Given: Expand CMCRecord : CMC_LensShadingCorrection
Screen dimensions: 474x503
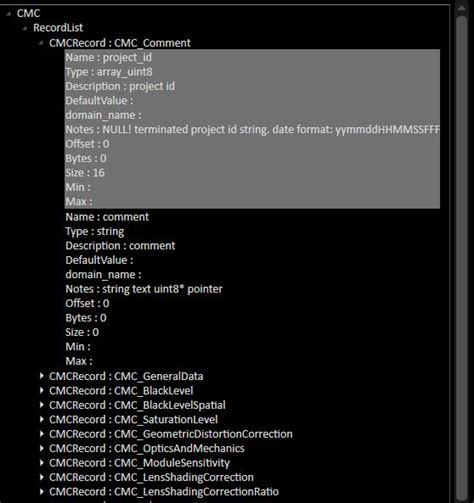Looking at the screenshot, I should 41,477.
